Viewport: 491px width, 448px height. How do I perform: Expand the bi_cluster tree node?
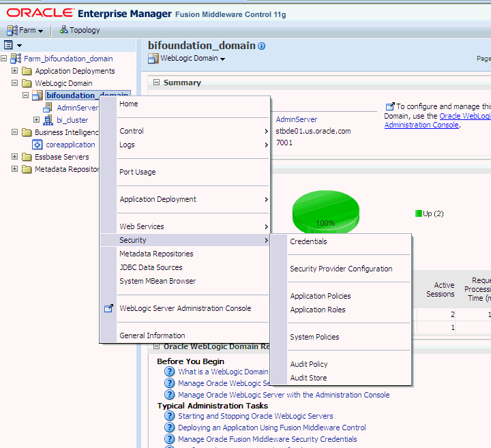tap(37, 119)
